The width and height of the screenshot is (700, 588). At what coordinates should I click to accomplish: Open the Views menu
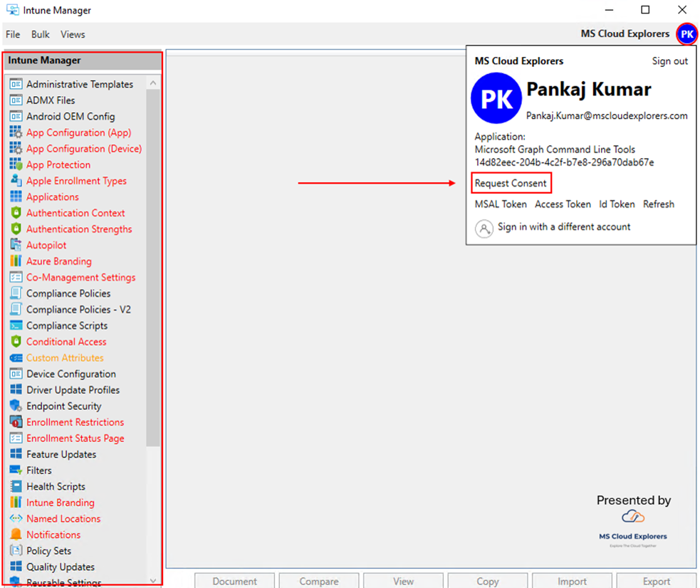[x=73, y=34]
